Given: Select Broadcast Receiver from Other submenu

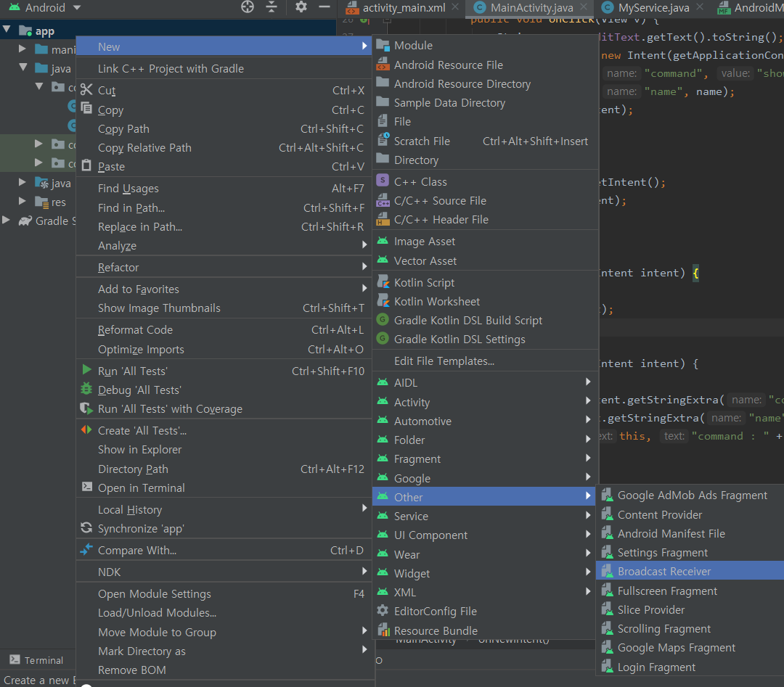Looking at the screenshot, I should point(690,571).
